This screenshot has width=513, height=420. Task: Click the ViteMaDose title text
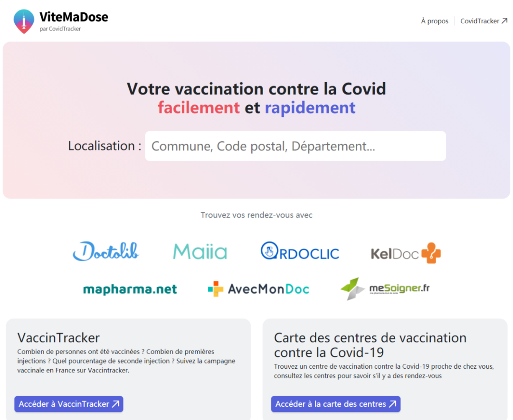point(74,17)
